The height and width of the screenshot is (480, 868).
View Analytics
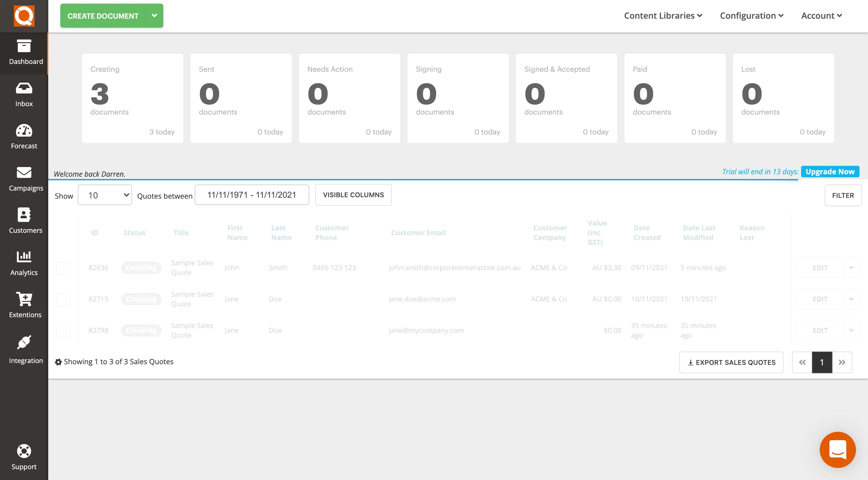(24, 264)
